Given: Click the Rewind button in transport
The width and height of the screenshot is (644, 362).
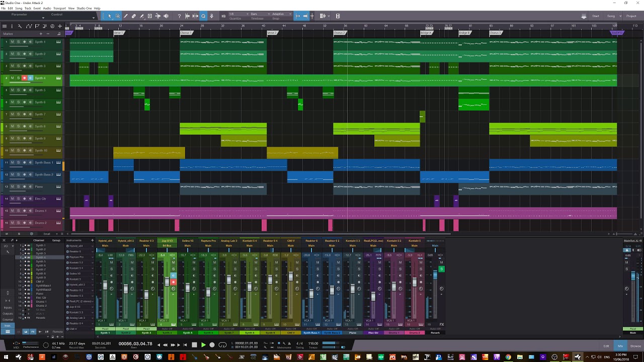Looking at the screenshot, I should [165, 345].
